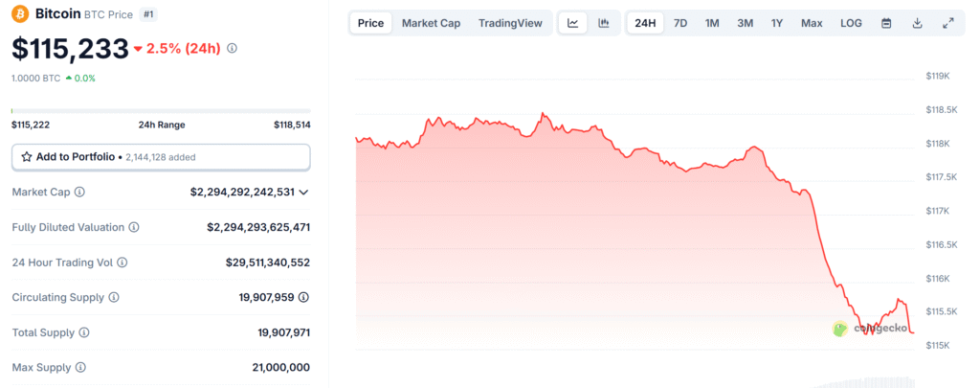Choose the Max time range
Viewport: 980px width, 388px height.
(x=812, y=23)
